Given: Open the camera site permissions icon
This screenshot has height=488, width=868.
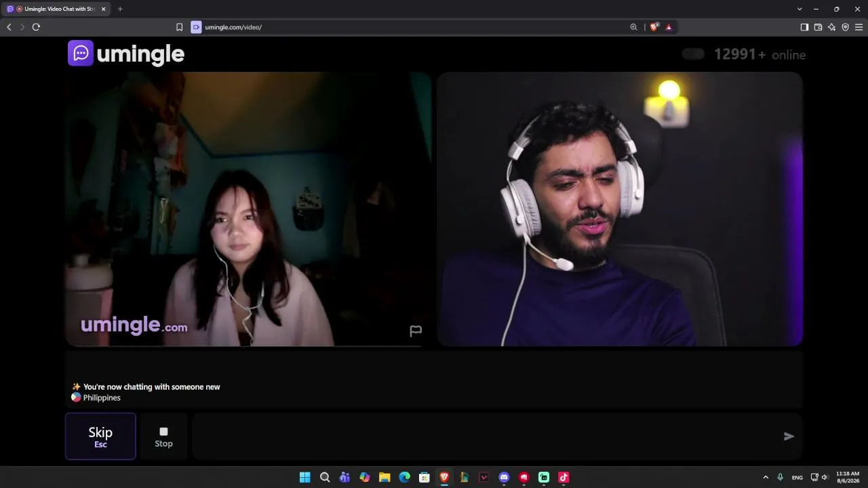Looking at the screenshot, I should click(196, 27).
